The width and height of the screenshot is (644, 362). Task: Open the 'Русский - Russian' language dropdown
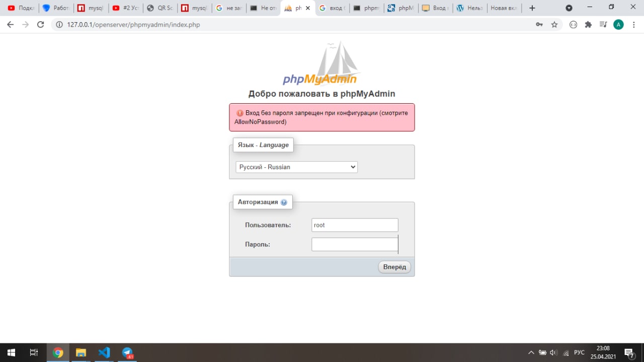pos(297,167)
